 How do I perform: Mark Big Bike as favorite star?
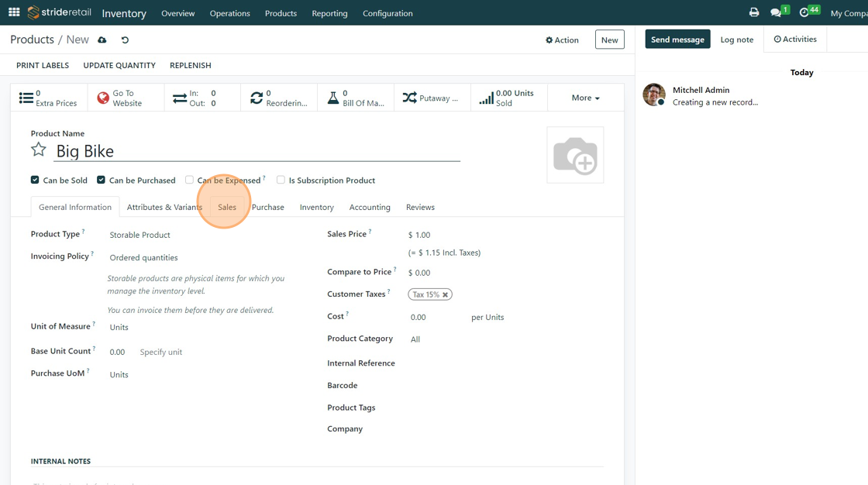[38, 150]
